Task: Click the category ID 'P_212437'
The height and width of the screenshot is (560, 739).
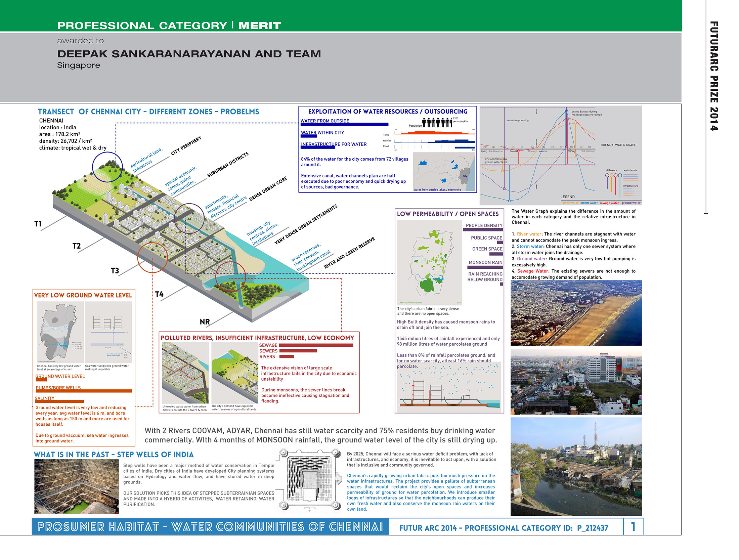Action: 593,528
